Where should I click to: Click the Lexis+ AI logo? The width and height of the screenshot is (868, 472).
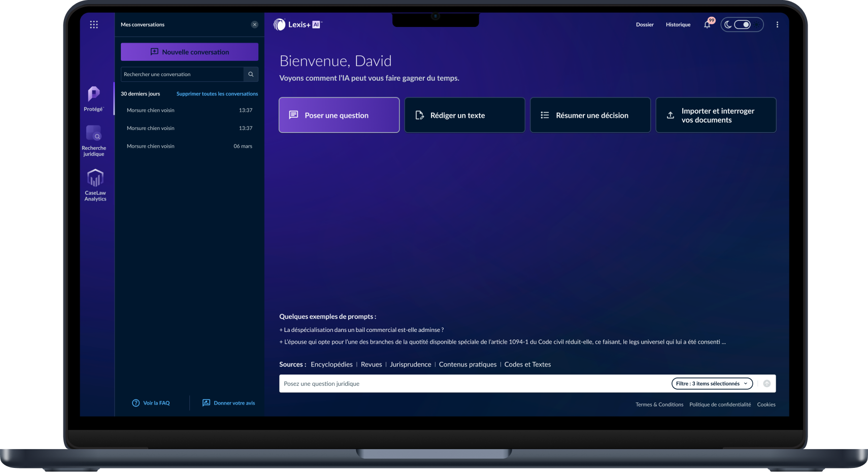pyautogui.click(x=297, y=24)
